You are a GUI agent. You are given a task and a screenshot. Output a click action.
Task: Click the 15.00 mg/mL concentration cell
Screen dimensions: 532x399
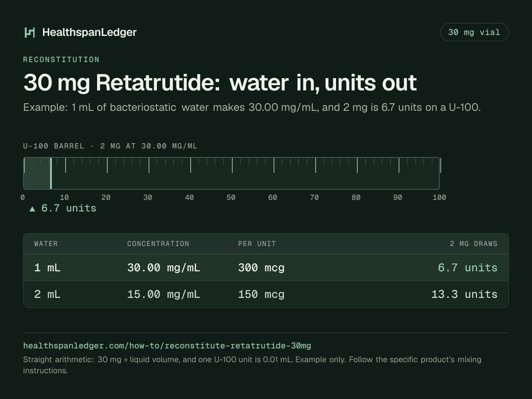pyautogui.click(x=164, y=294)
